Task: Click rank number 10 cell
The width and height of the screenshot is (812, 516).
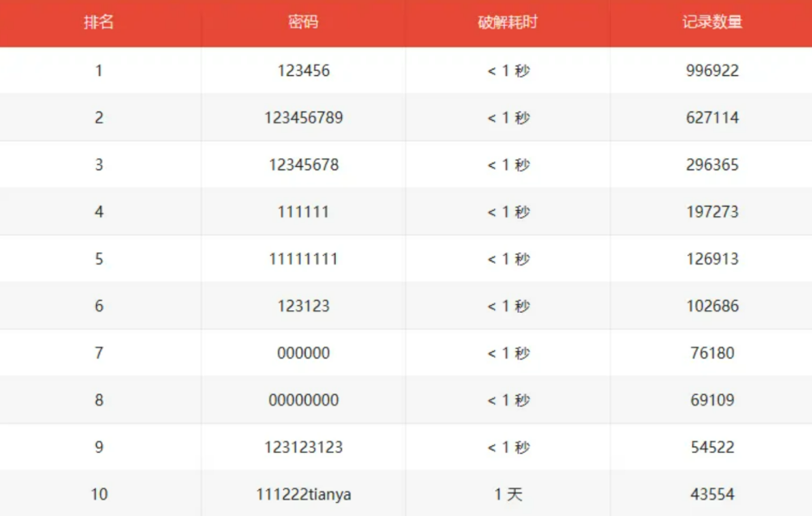Action: (99, 494)
